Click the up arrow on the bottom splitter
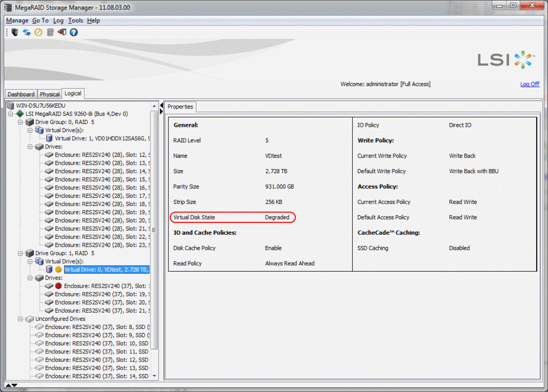 (8, 386)
